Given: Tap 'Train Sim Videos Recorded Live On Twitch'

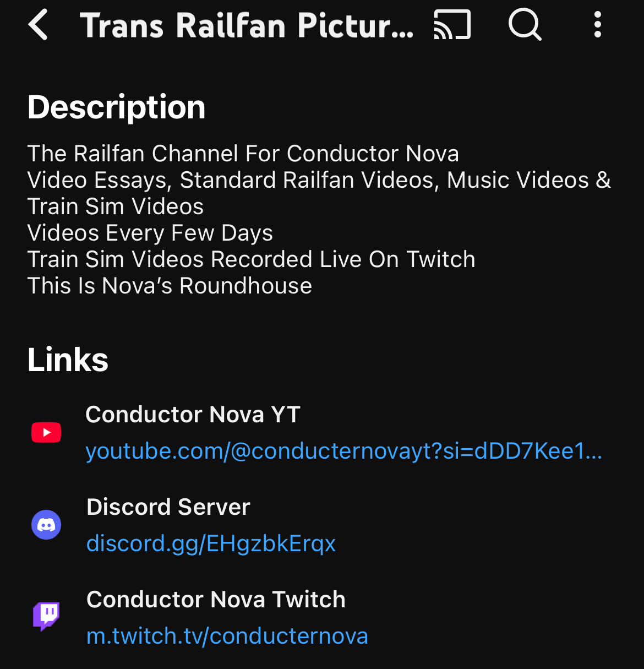Looking at the screenshot, I should 251,259.
